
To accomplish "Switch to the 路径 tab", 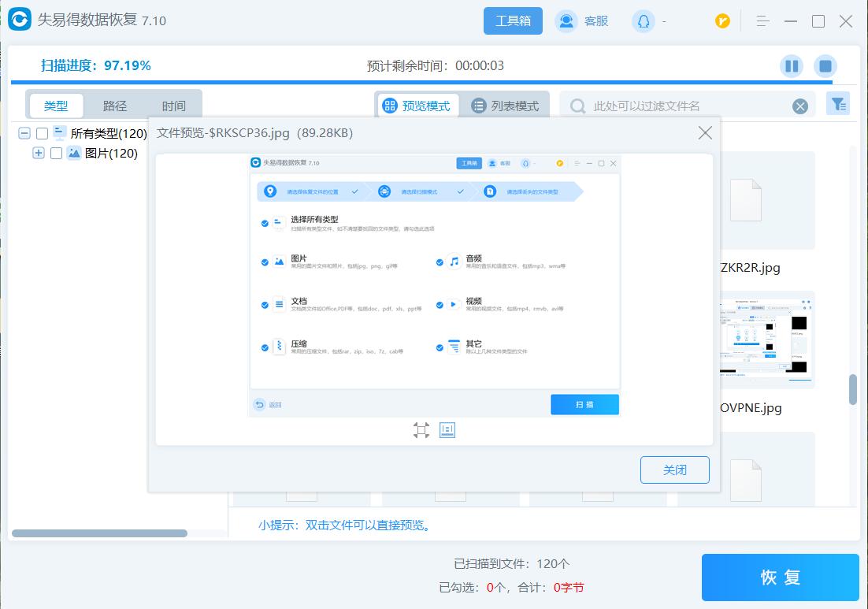I will [114, 105].
